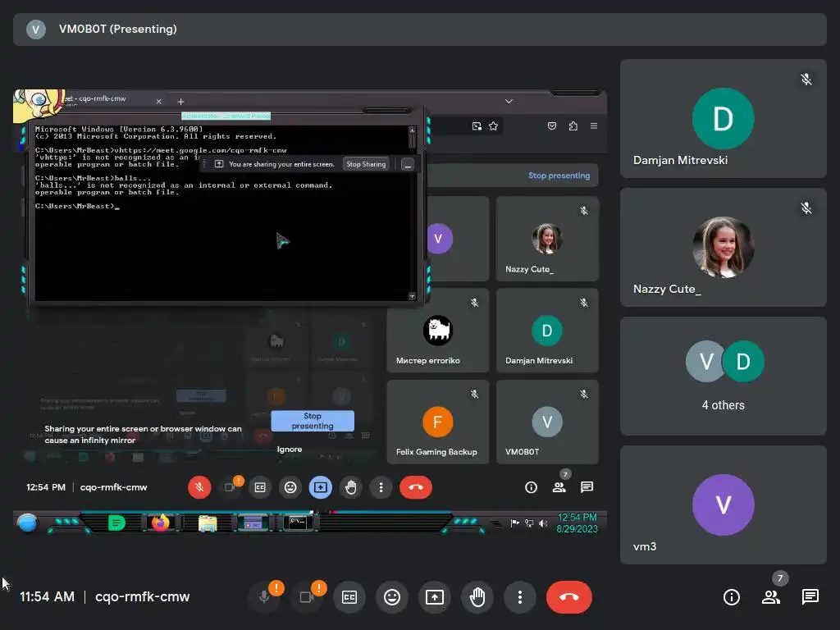Open the people panel in the shared Meet window
Image resolution: width=840 pixels, height=630 pixels.
[559, 487]
